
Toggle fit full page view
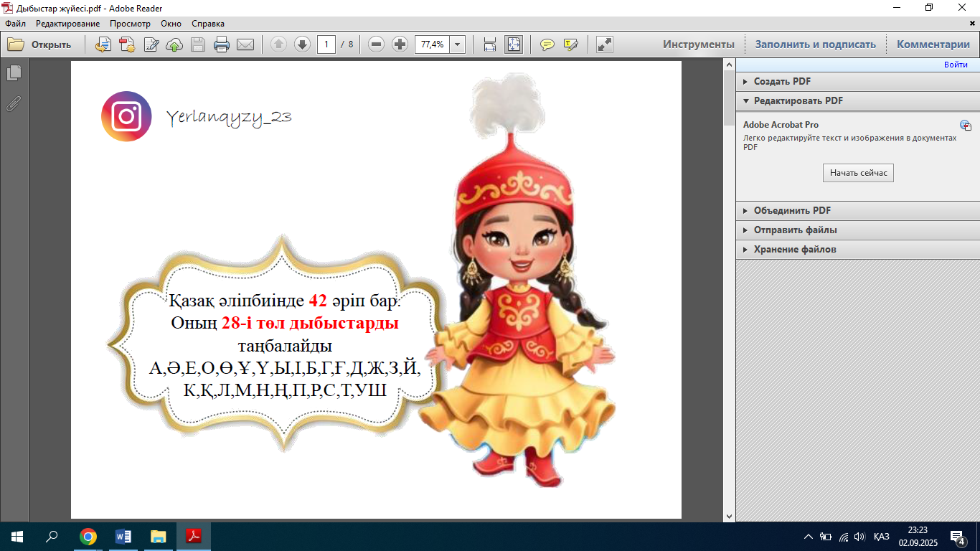click(x=514, y=44)
